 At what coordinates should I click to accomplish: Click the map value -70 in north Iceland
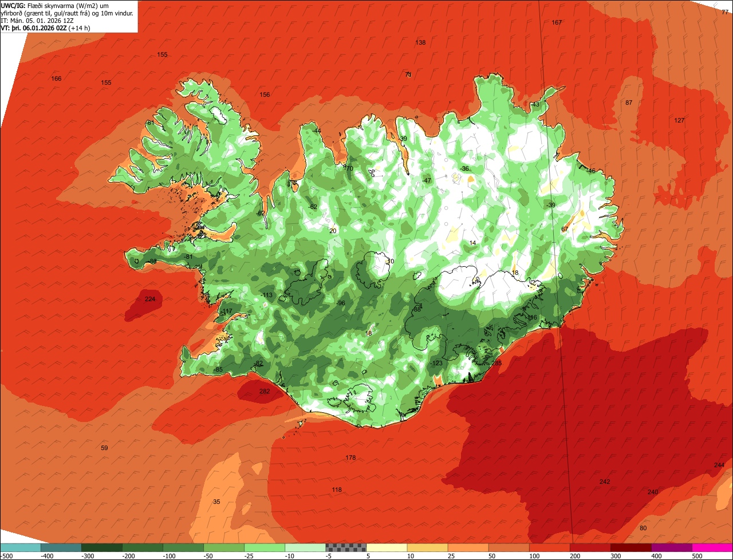click(x=348, y=168)
